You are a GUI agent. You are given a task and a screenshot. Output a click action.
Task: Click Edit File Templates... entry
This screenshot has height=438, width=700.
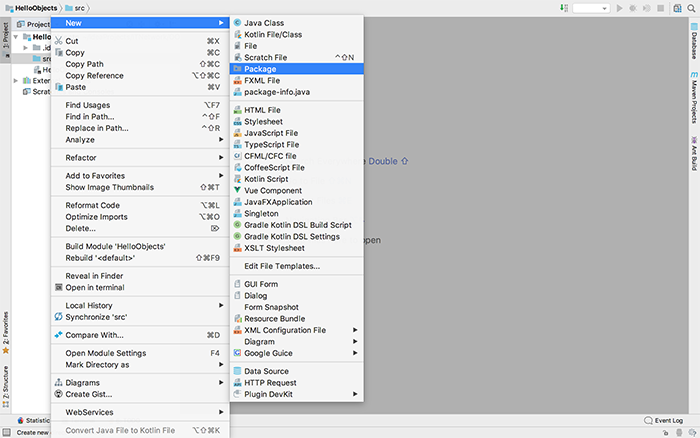[282, 266]
